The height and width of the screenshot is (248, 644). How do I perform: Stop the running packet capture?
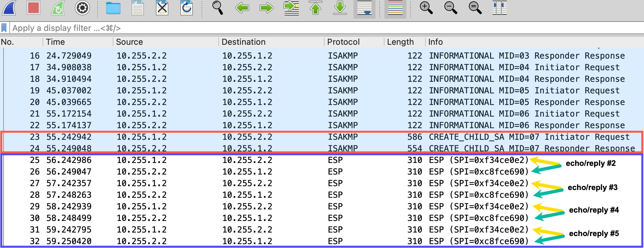(x=33, y=8)
